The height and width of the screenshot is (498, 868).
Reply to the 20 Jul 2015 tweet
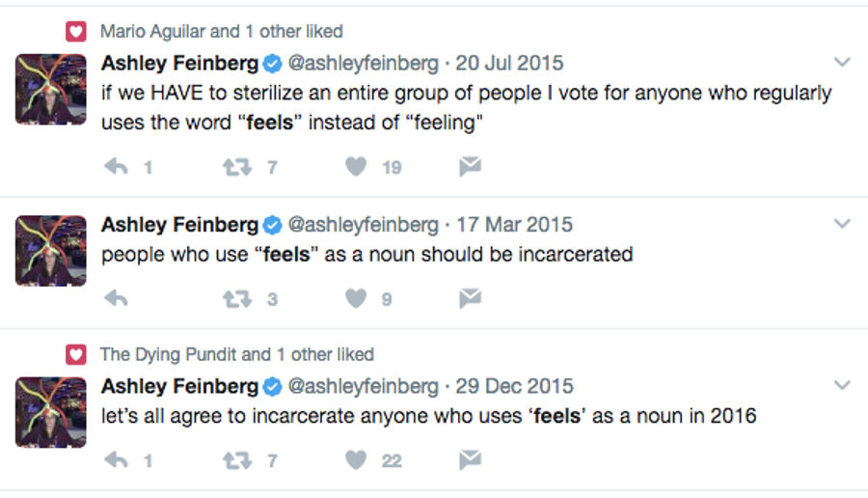pyautogui.click(x=117, y=166)
